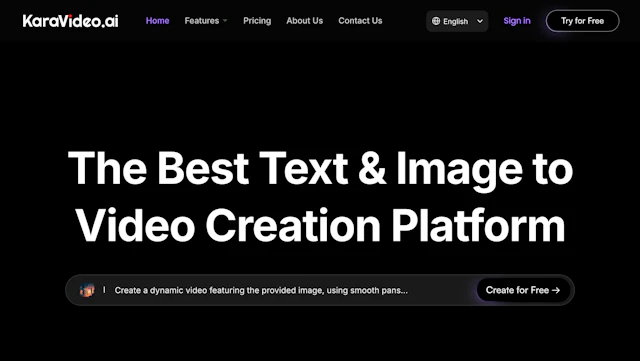Viewport: 640px width, 361px height.
Task: Open Contact Us page
Action: (x=360, y=21)
